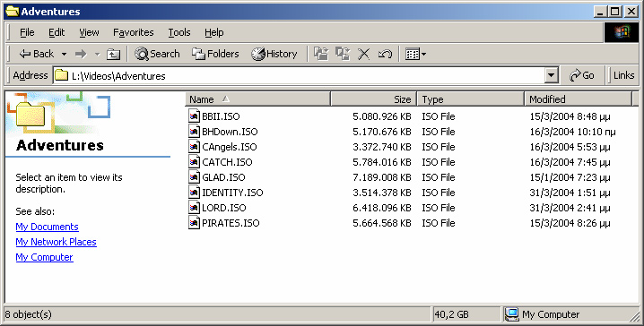The width and height of the screenshot is (644, 326).
Task: Click the 16/3/2004 10:10 modified date
Action: [572, 132]
